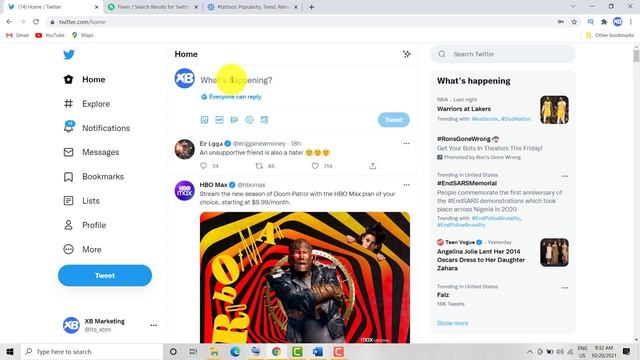This screenshot has width=640, height=360.
Task: Add media image icon in composer
Action: pyautogui.click(x=204, y=120)
